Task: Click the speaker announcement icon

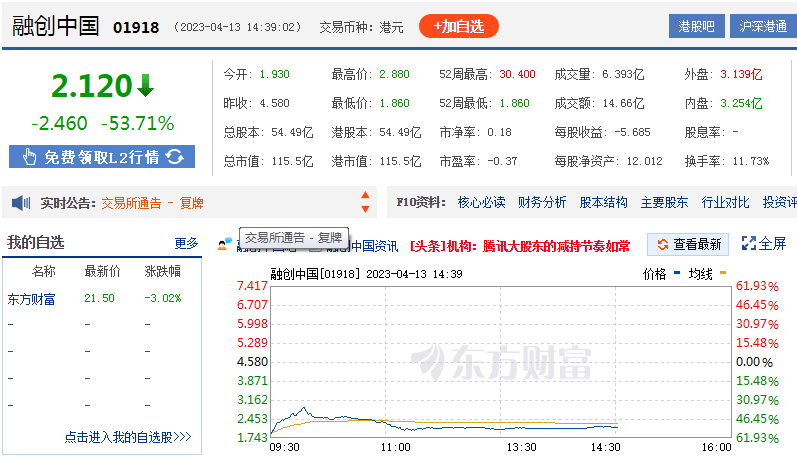Action: (21, 203)
